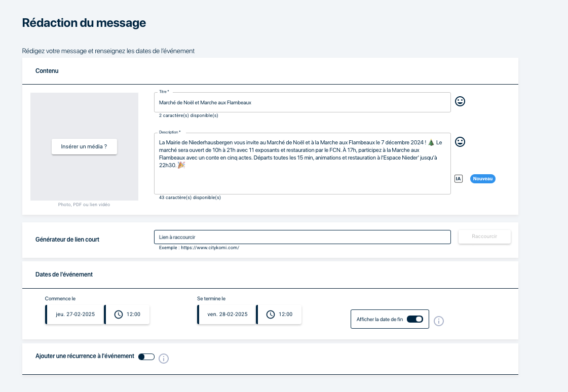This screenshot has width=568, height=392.
Task: Click the IA assistant icon
Action: (459, 179)
